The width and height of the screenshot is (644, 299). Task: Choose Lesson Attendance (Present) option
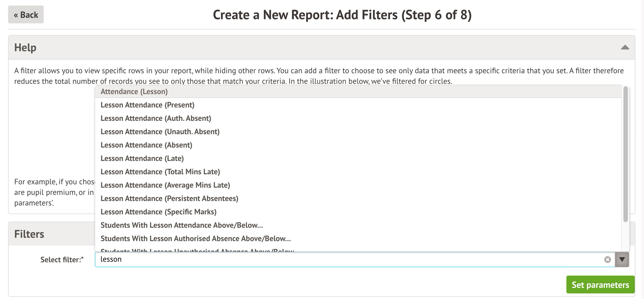(x=147, y=105)
